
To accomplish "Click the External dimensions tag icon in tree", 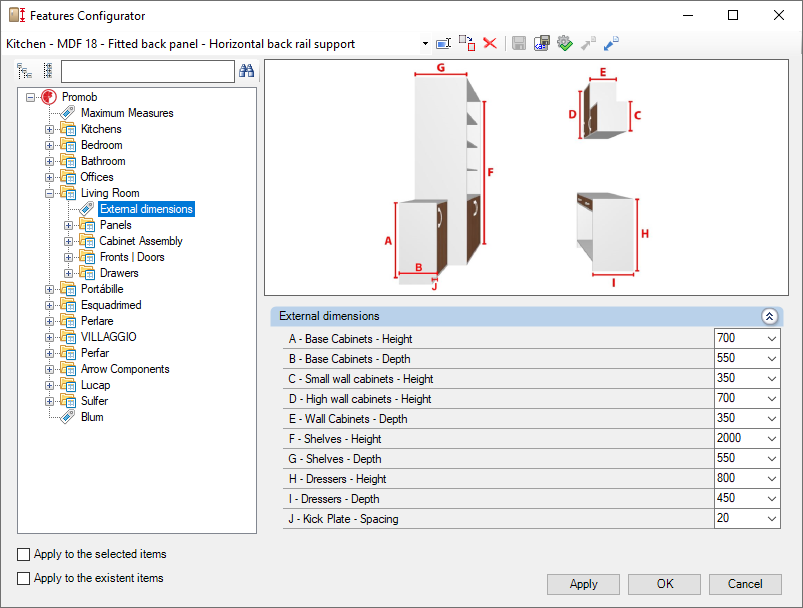I will tap(87, 208).
